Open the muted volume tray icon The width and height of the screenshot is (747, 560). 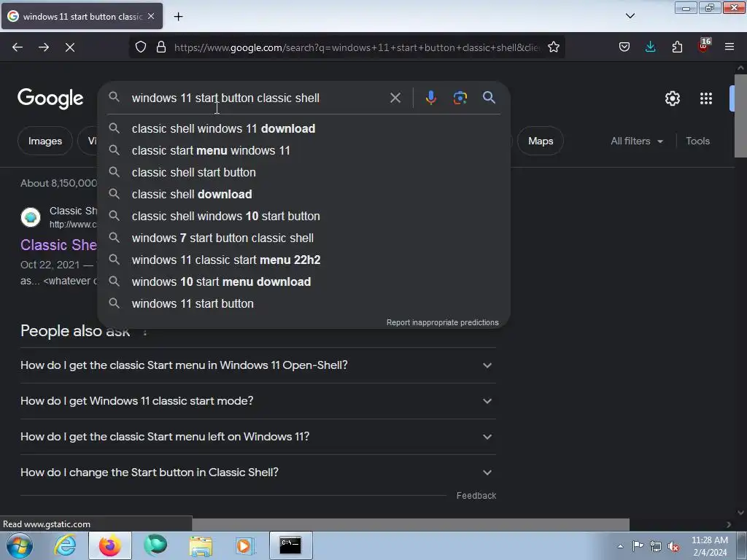point(673,547)
